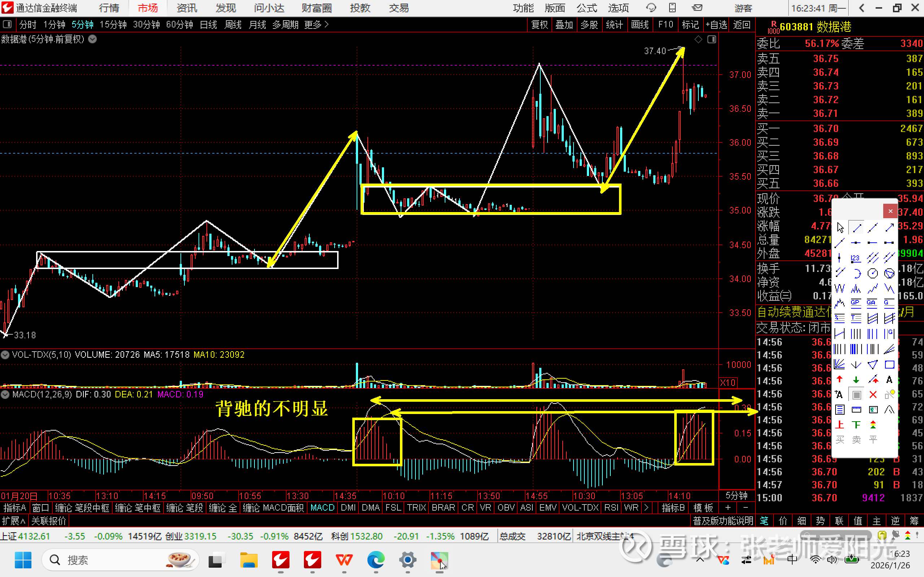Toggle 复权 price adjustment
The width and height of the screenshot is (924, 577).
pyautogui.click(x=539, y=25)
